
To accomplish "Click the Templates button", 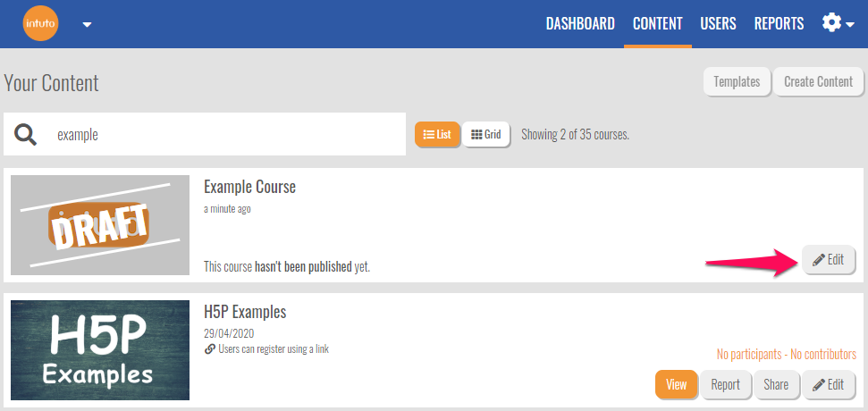I will [x=737, y=81].
